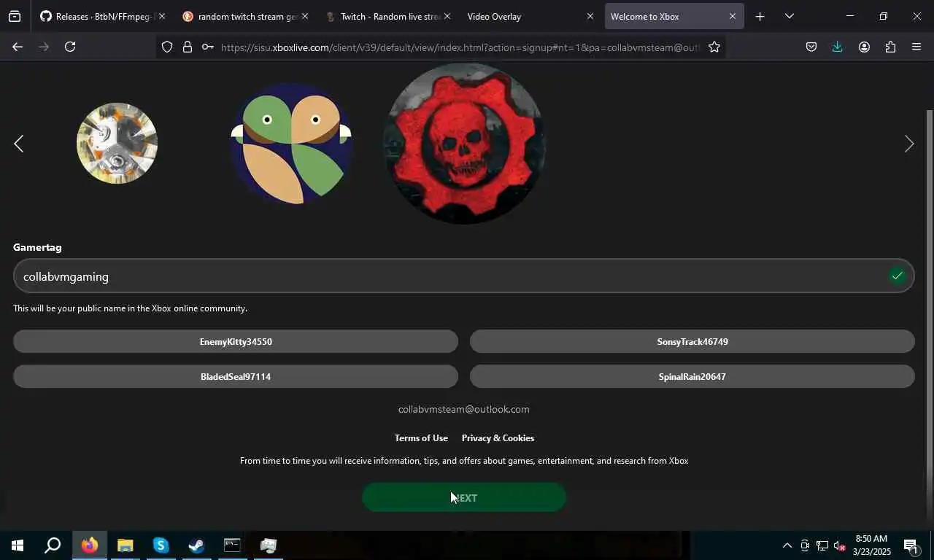
Task: Click the Gamertag text field
Action: (x=463, y=276)
